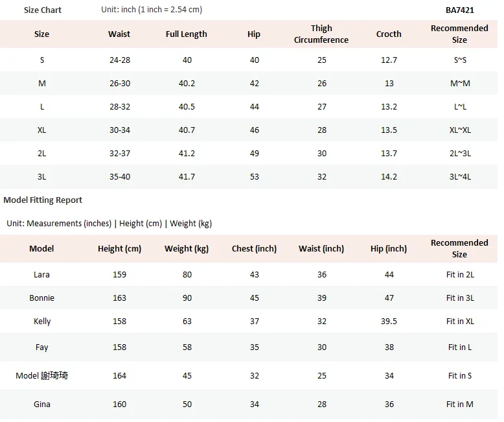This screenshot has height=422, width=504.
Task: Click the Weight (kg) column header
Action: [187, 249]
